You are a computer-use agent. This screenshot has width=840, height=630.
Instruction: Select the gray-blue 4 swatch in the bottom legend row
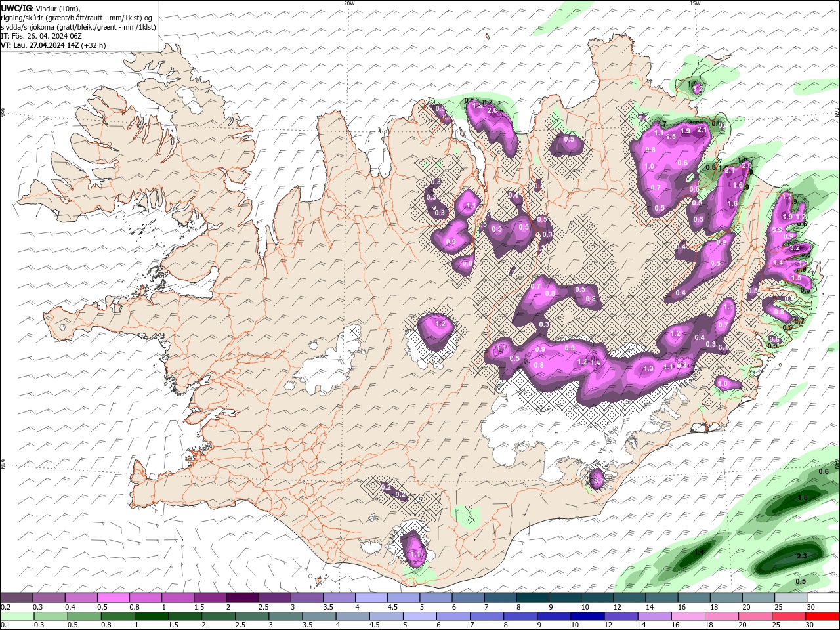(352, 616)
